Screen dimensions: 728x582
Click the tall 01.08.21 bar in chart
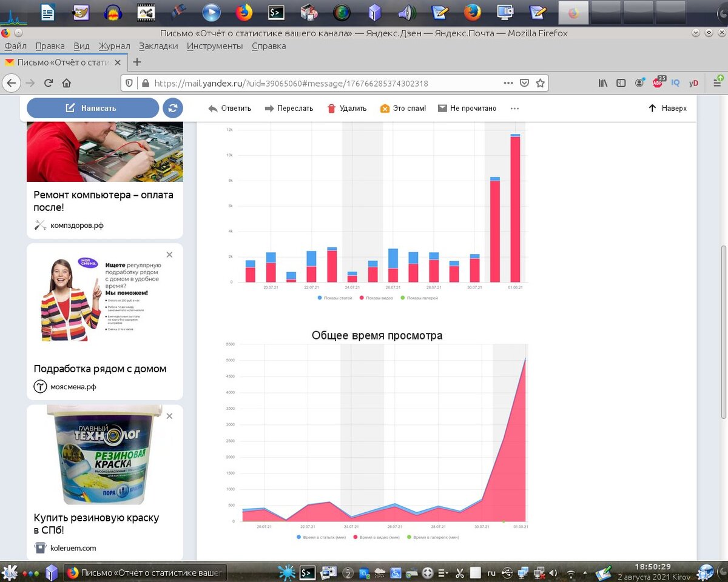515,208
